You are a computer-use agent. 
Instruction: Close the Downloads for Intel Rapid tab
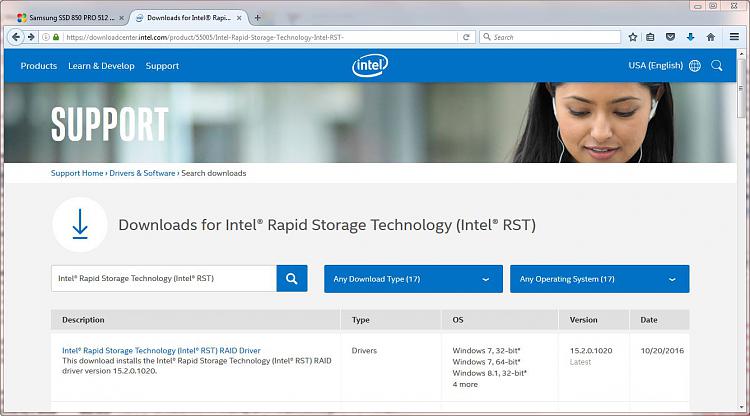coord(239,18)
